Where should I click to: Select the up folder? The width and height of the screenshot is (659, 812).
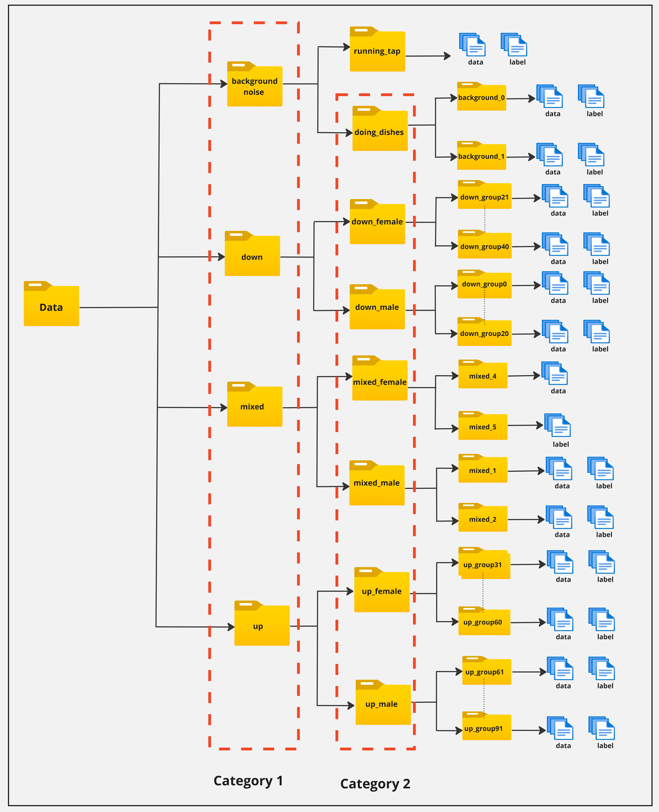point(262,623)
